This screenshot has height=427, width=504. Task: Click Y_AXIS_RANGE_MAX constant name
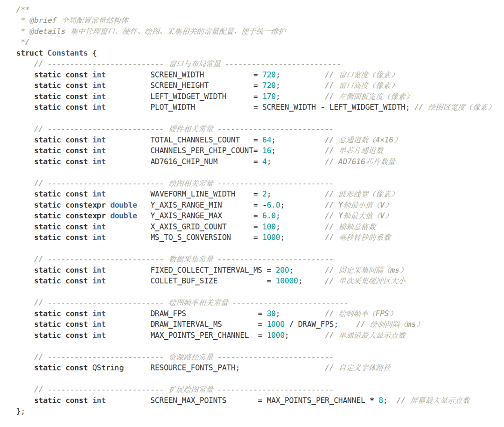186,216
